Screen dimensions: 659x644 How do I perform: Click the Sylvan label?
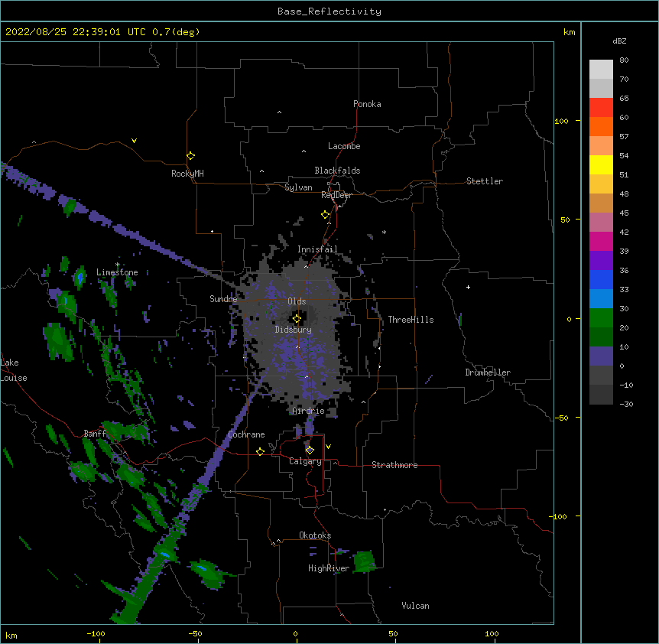[x=298, y=187]
